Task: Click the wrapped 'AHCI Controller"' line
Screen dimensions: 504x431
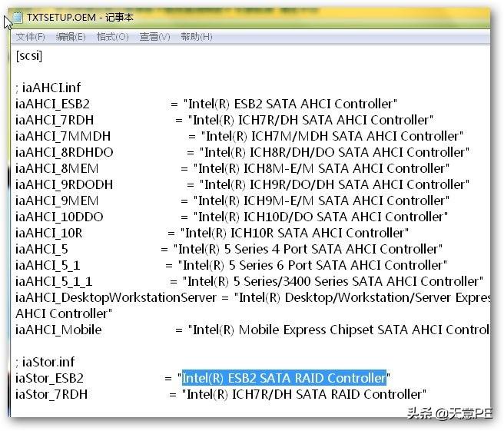Action: (x=64, y=313)
